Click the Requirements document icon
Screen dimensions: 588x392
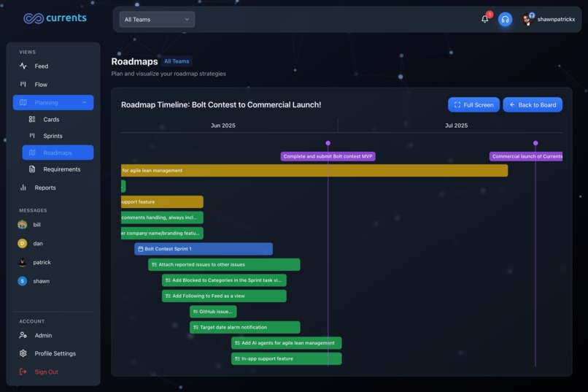pyautogui.click(x=32, y=169)
